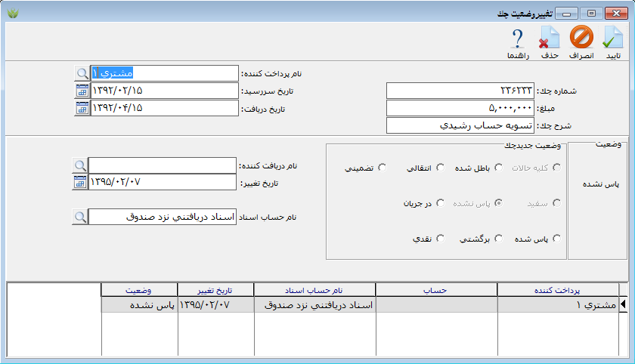Open search beside نام حساب اسناد field
Image resolution: width=635 pixels, height=364 pixels.
tap(80, 217)
